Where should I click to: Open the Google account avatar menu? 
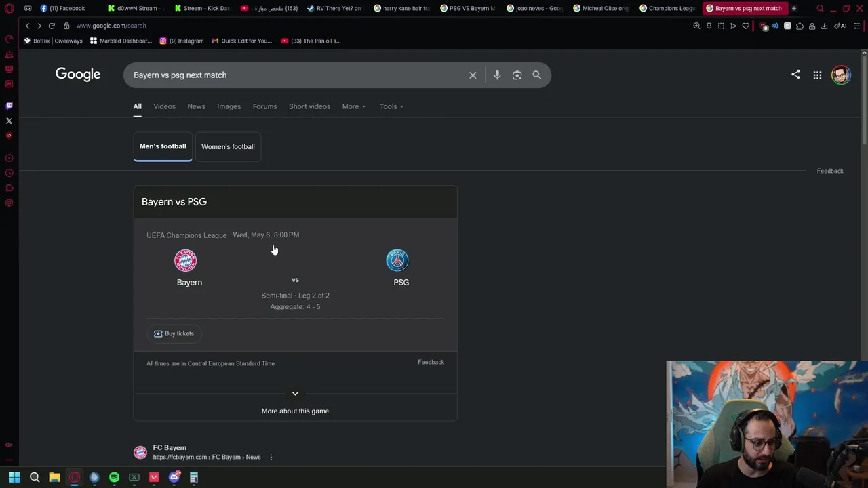pos(841,75)
